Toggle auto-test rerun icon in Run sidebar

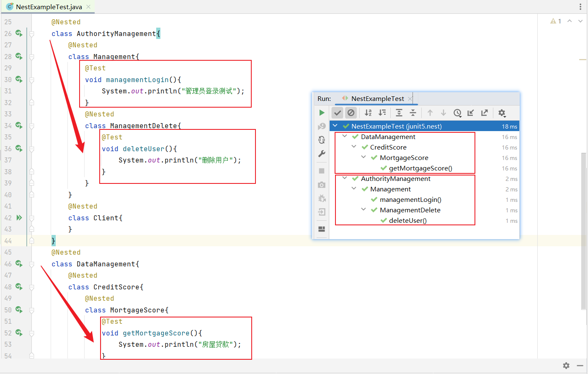click(x=322, y=140)
